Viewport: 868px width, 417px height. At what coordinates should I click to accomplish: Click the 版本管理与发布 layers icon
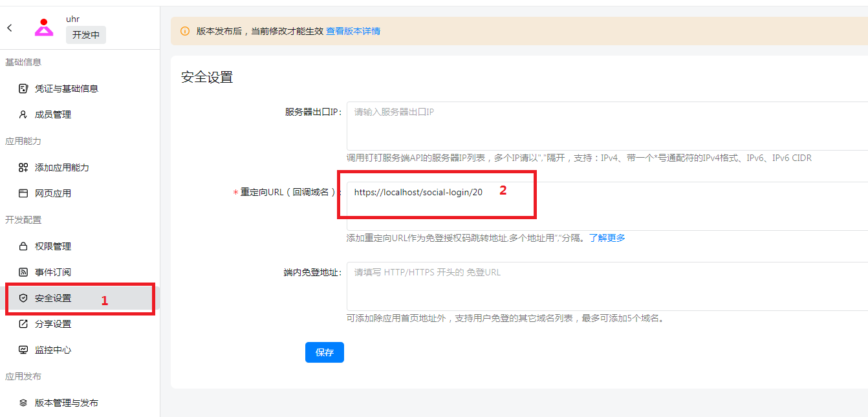(23, 403)
